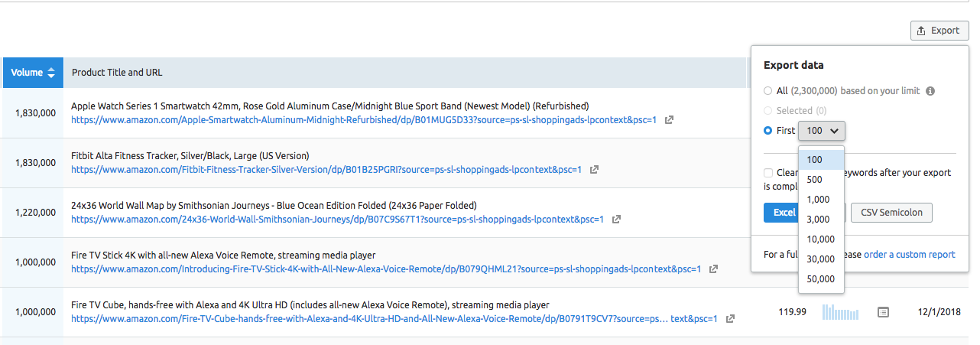Open external link icon for Fitbit Alta row
The height and width of the screenshot is (345, 980).
tap(594, 170)
